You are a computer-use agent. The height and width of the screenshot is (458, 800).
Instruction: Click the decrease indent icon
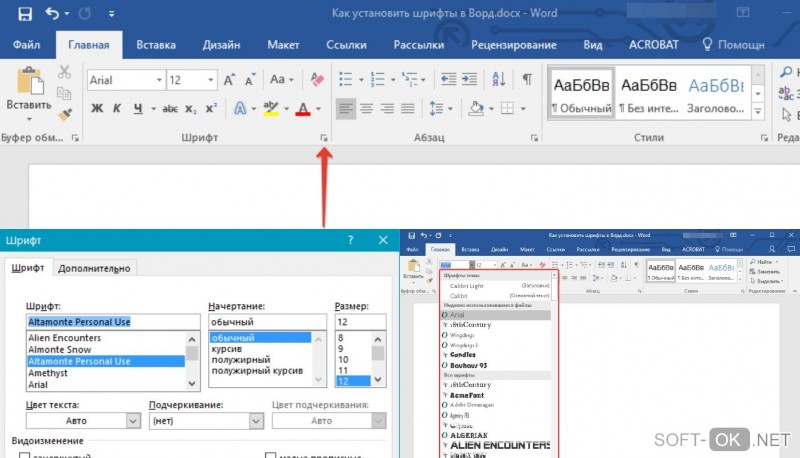pyautogui.click(x=448, y=79)
